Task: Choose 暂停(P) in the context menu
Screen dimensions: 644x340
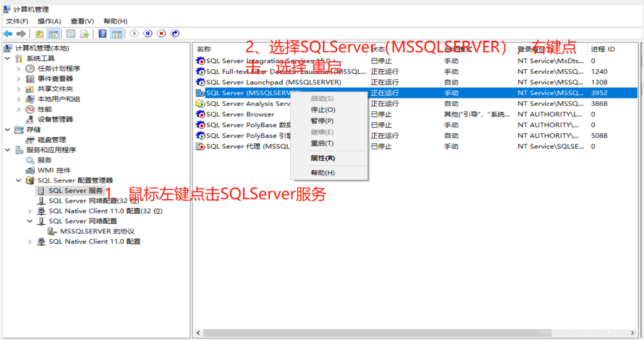Action: coord(322,121)
